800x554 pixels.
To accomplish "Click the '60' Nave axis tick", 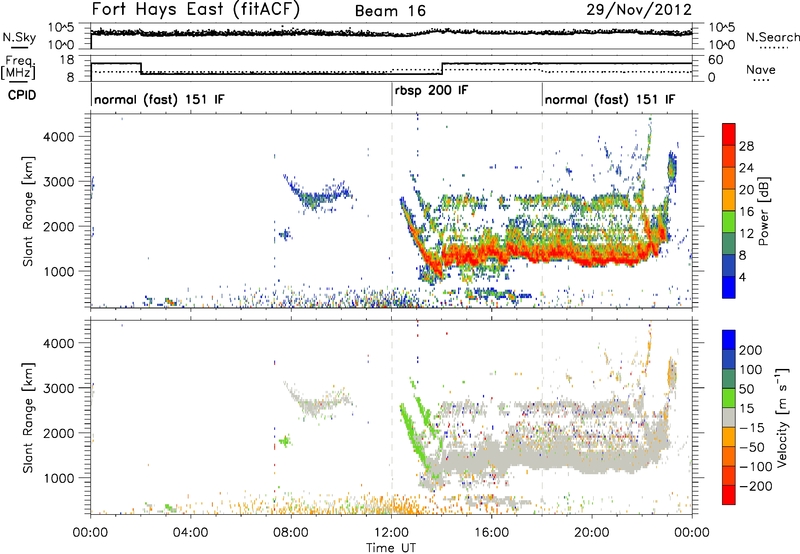I will 716,60.
